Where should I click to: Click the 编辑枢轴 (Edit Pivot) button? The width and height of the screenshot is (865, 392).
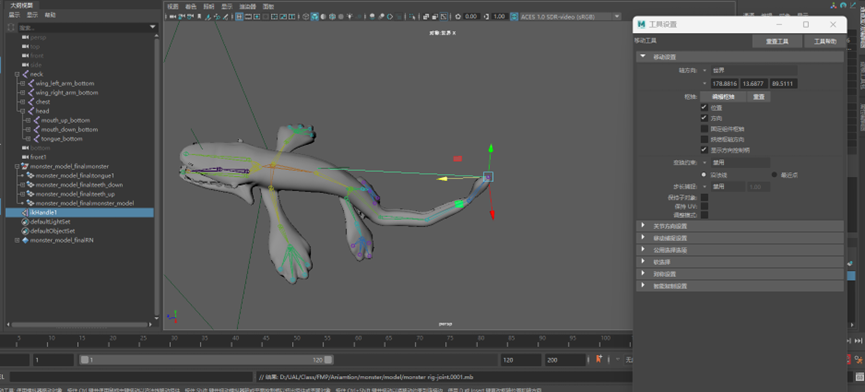pos(723,96)
